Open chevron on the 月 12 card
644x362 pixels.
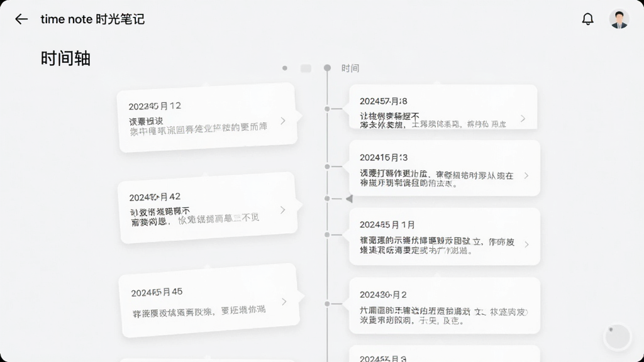283,121
